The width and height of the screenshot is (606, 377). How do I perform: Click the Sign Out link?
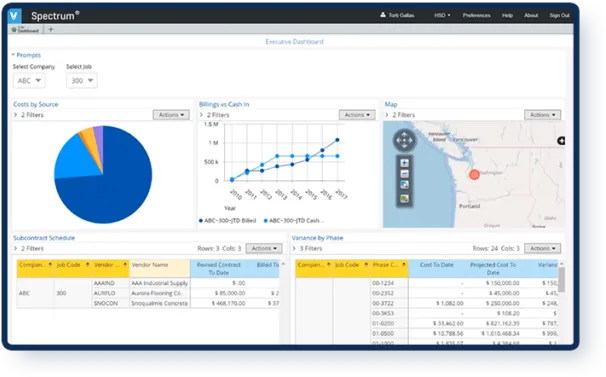click(559, 15)
